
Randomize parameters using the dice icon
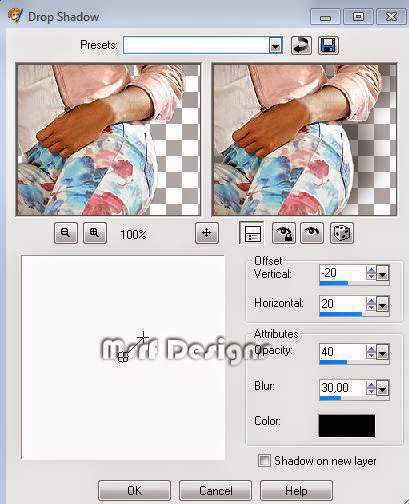(x=342, y=233)
